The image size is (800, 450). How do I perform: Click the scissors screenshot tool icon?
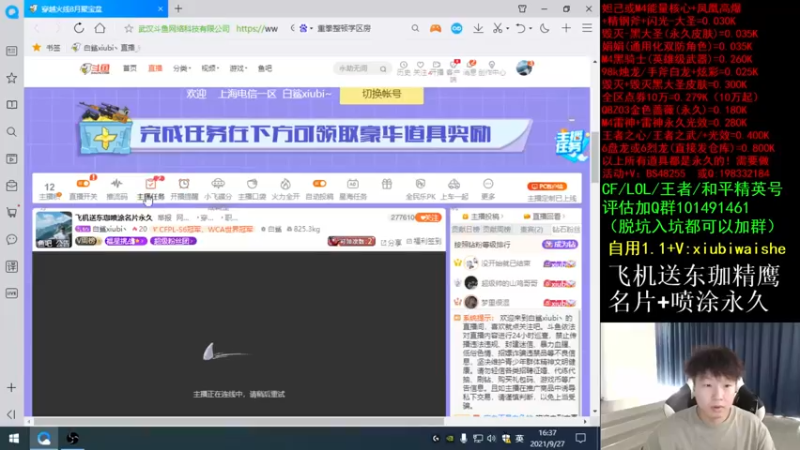(497, 29)
